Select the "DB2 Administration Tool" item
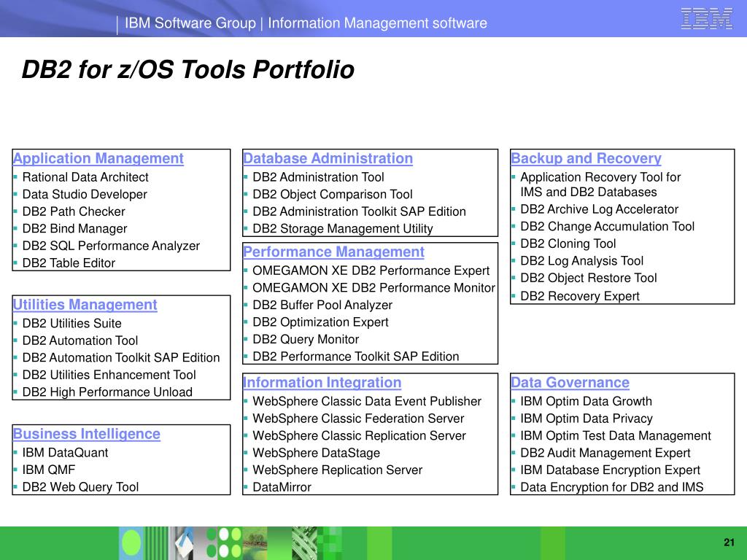Viewport: 747px width, 560px height. [318, 177]
